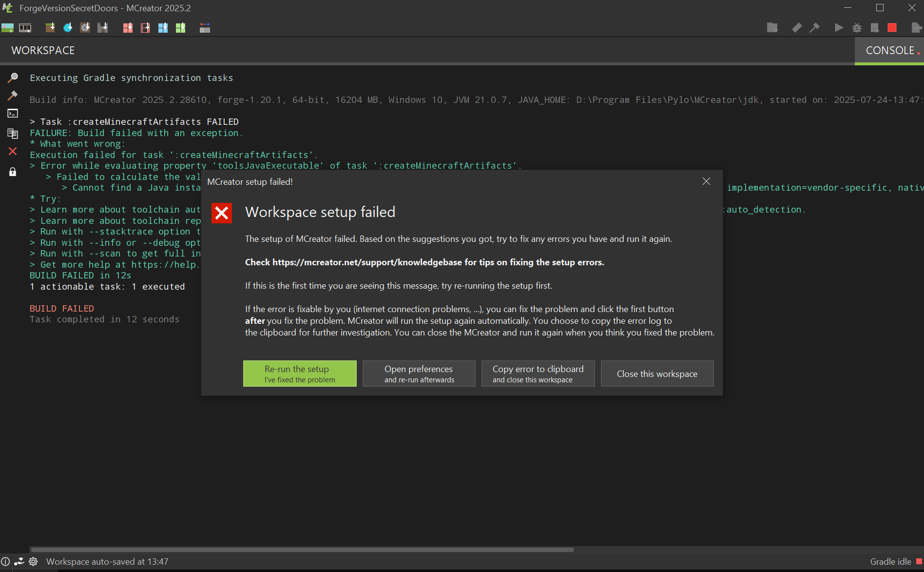
Task: Dismiss the MCreator setup failed dialog
Action: coord(706,181)
